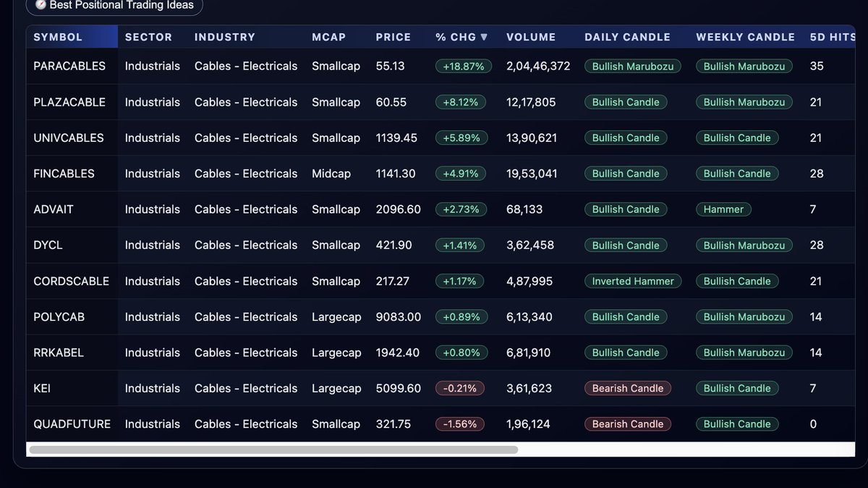The width and height of the screenshot is (868, 488).
Task: Slide the horizontal table scrollbar thumb
Action: point(273,450)
